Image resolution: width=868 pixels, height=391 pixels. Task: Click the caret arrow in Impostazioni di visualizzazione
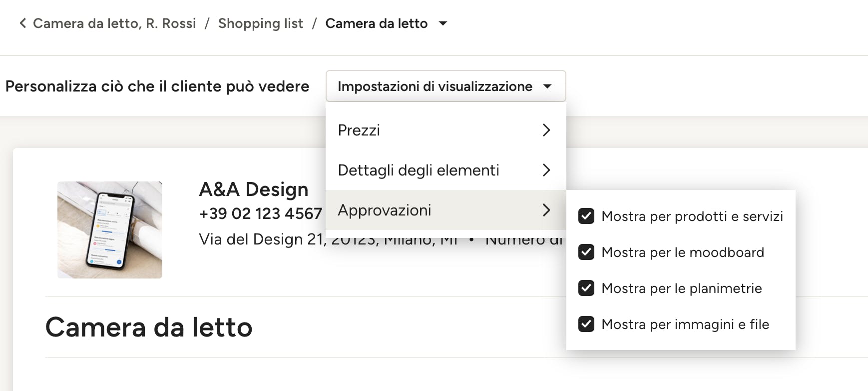[547, 86]
